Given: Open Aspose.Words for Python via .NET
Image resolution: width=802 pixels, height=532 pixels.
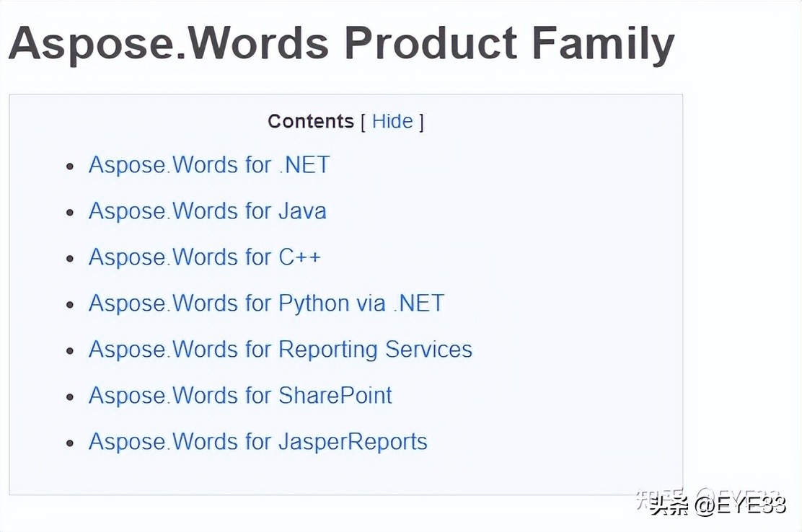Looking at the screenshot, I should pos(265,303).
